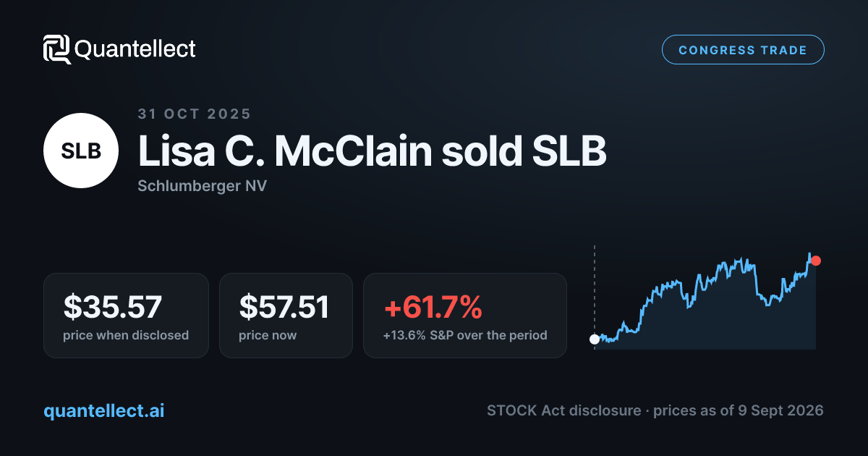Click the CONGRESS TRADE badge
Image resolution: width=868 pixels, height=456 pixels.
743,50
